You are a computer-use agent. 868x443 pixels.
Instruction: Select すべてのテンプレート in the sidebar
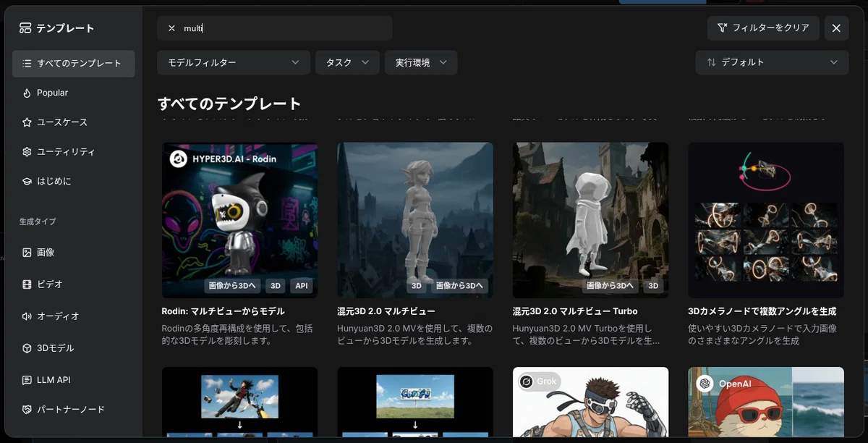(x=73, y=63)
